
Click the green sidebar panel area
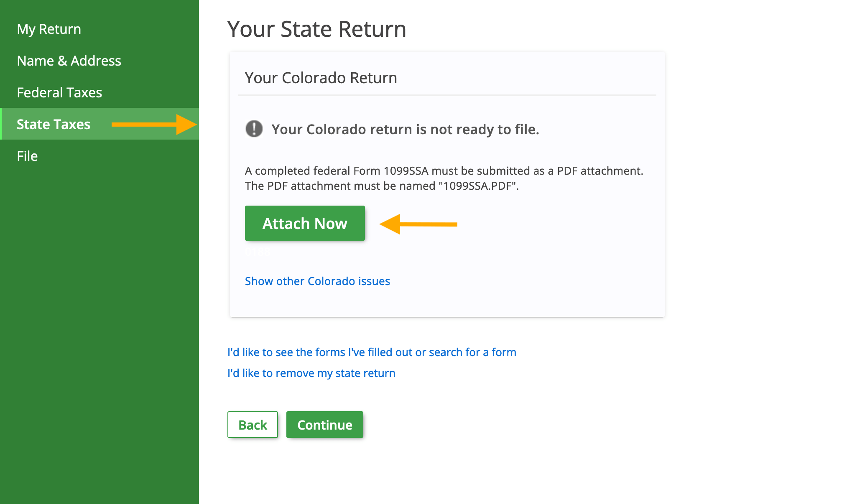click(101, 252)
